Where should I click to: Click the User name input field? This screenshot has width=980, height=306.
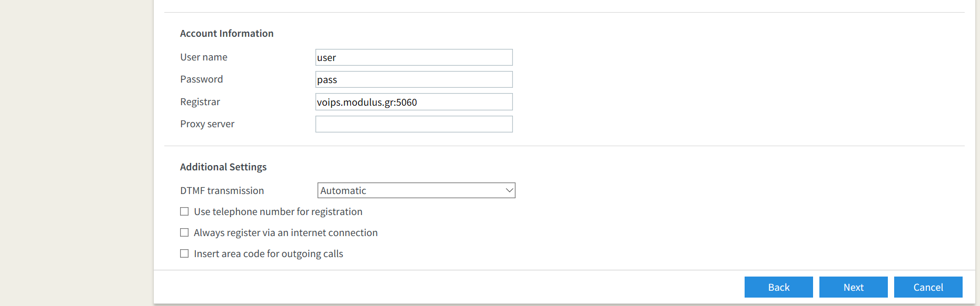(414, 57)
